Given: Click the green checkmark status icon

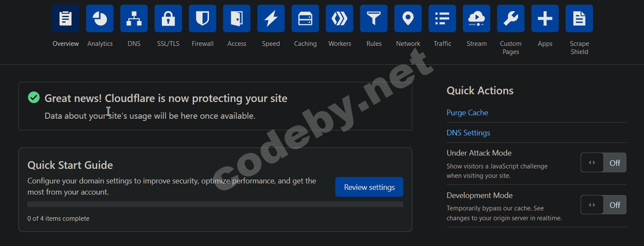Looking at the screenshot, I should 33,98.
